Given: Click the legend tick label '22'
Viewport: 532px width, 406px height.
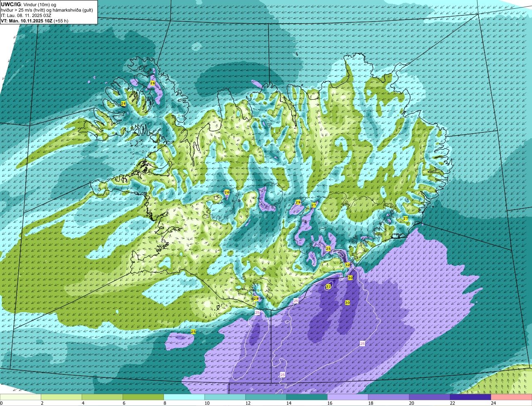Looking at the screenshot, I should tap(452, 403).
